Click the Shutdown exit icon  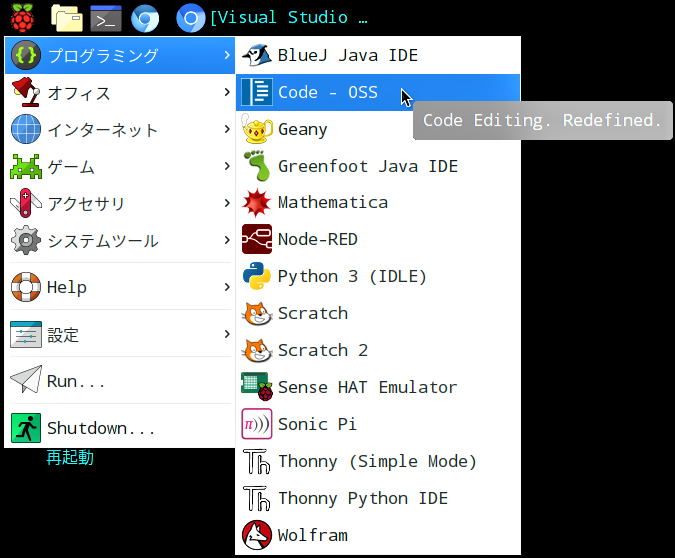(26, 428)
